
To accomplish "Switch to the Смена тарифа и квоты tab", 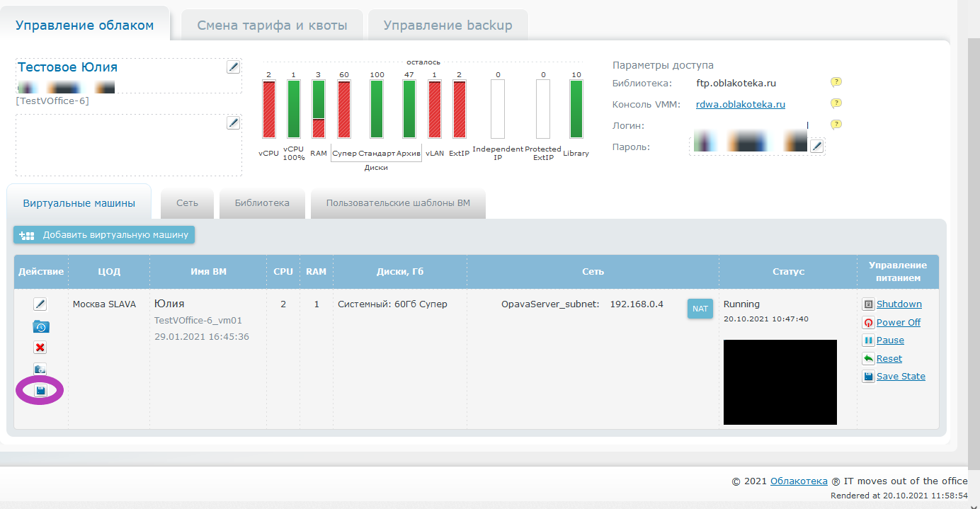I will (x=272, y=25).
